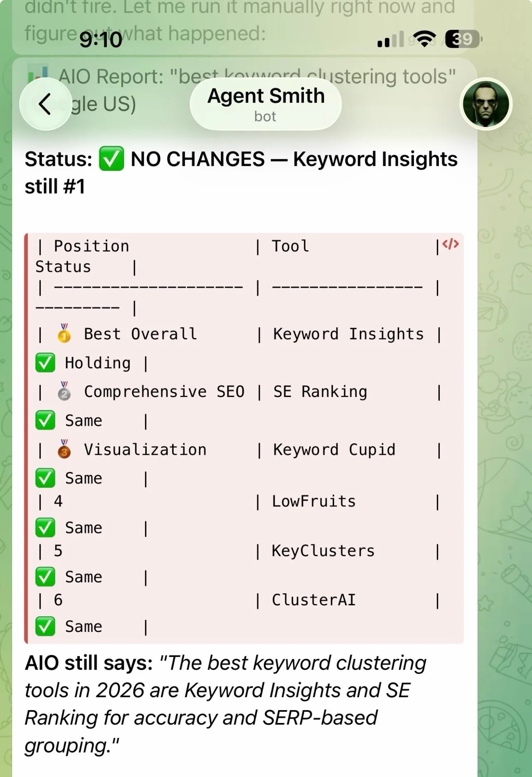The image size is (532, 777).
Task: Tap the checkmark beside Holding status
Action: (x=45, y=363)
